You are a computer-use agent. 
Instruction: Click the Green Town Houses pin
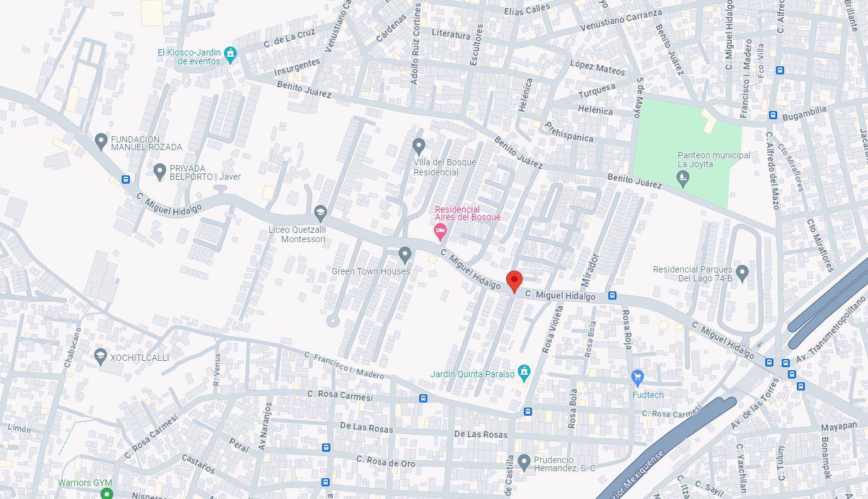[x=405, y=255]
